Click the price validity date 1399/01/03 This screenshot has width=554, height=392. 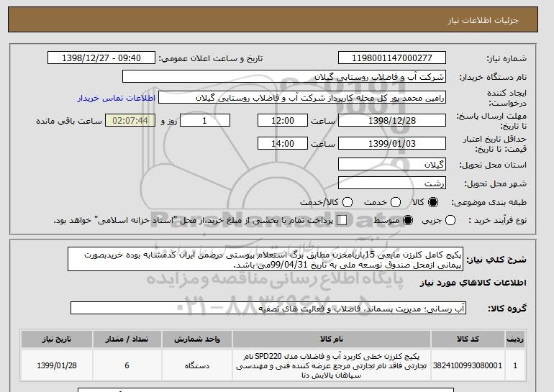coord(392,143)
